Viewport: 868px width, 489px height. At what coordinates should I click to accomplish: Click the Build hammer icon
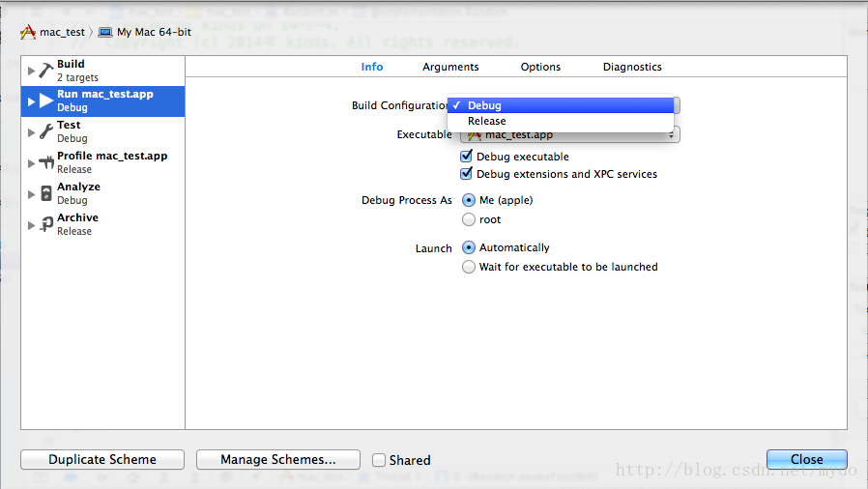46,71
